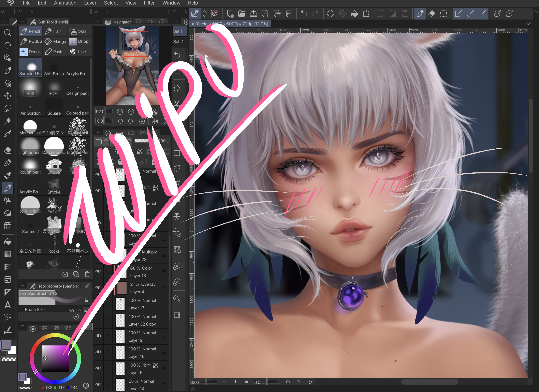The width and height of the screenshot is (539, 392).
Task: Export as JPG from command bar
Action: pos(265,14)
